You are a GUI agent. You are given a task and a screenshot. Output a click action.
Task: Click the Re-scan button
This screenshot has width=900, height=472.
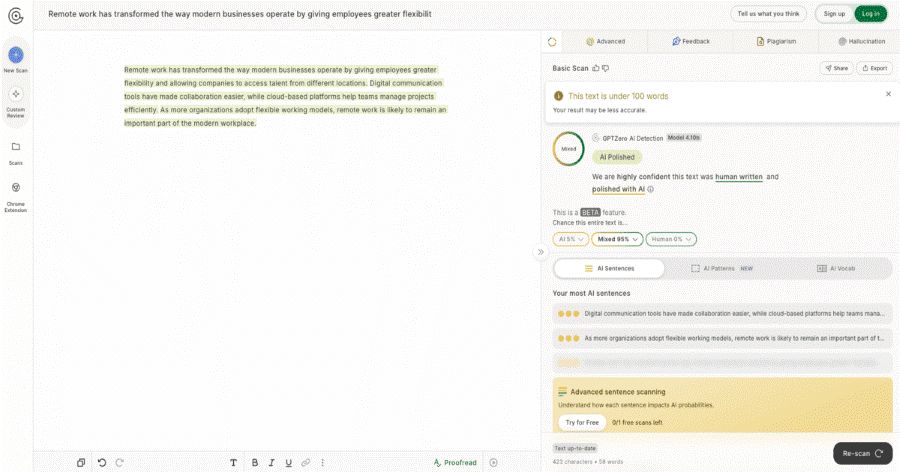(x=863, y=453)
